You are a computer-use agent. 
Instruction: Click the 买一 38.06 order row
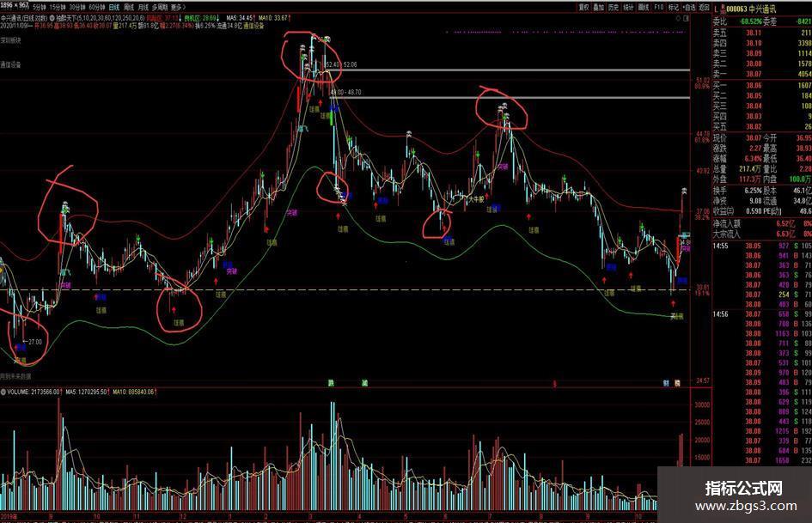(x=762, y=85)
